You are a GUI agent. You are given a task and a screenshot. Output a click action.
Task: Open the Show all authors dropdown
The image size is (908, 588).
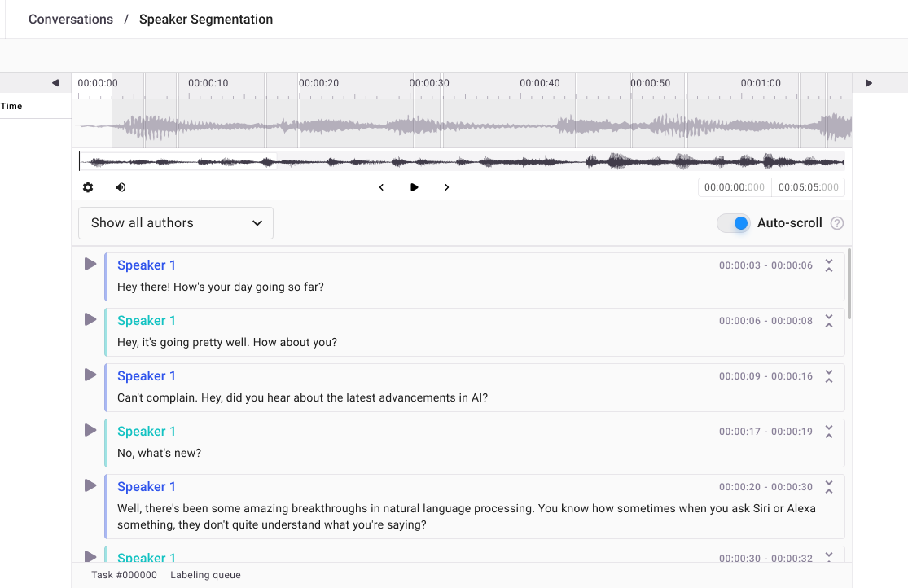tap(175, 222)
